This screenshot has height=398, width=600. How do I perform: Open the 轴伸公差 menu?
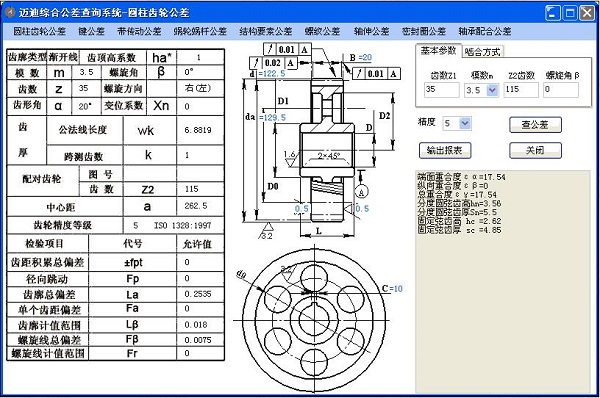pyautogui.click(x=371, y=31)
